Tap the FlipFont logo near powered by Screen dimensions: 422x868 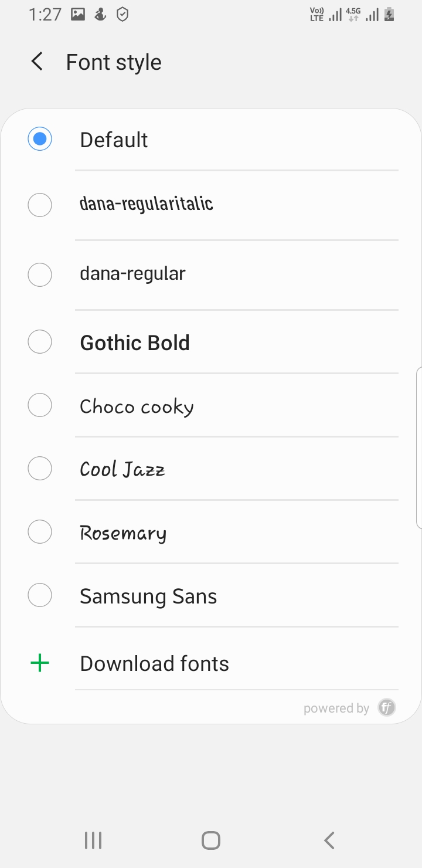point(387,708)
